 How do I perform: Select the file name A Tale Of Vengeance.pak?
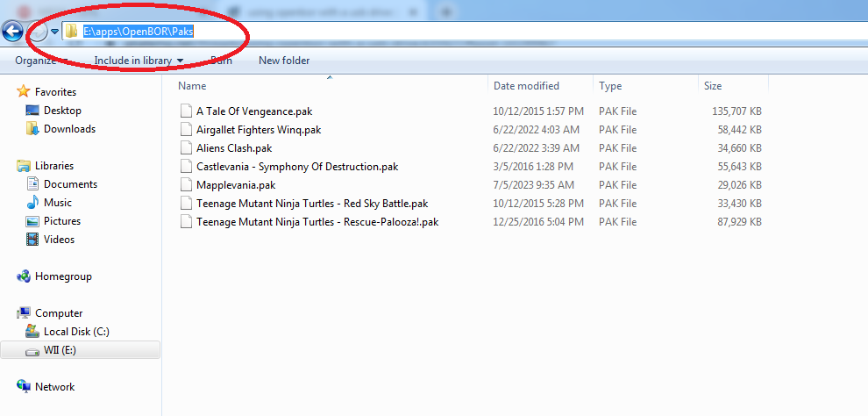pos(254,111)
